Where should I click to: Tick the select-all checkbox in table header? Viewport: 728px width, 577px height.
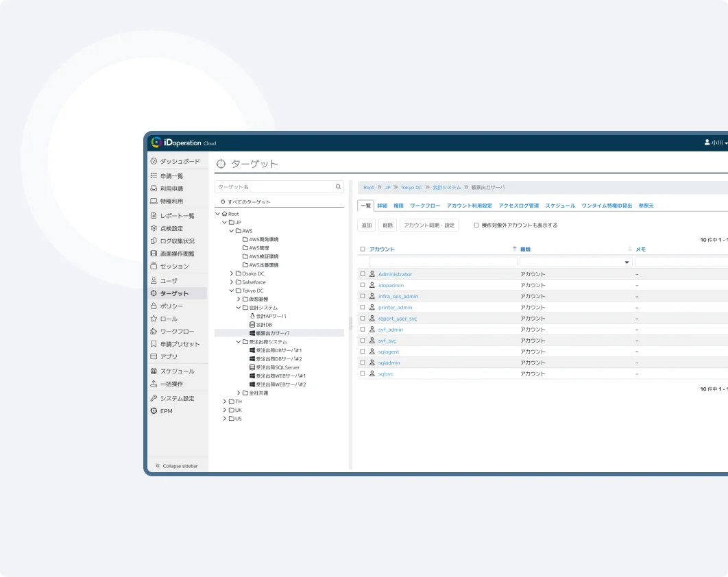click(363, 249)
